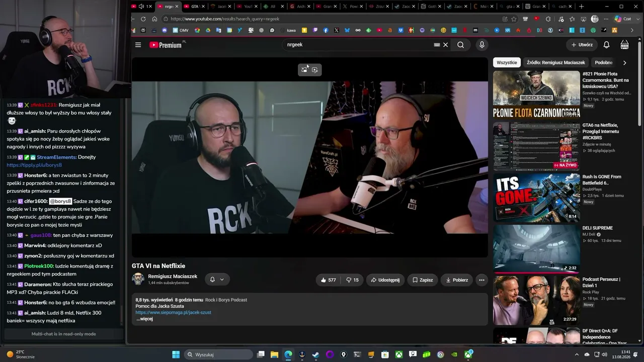Start voice search with microphone

point(482,45)
